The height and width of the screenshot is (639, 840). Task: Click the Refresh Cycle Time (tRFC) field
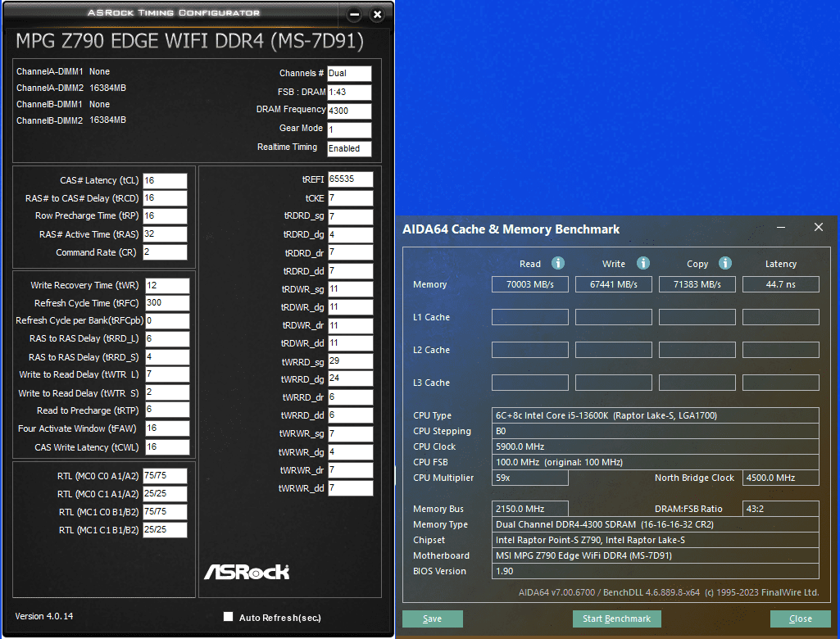coord(167,303)
